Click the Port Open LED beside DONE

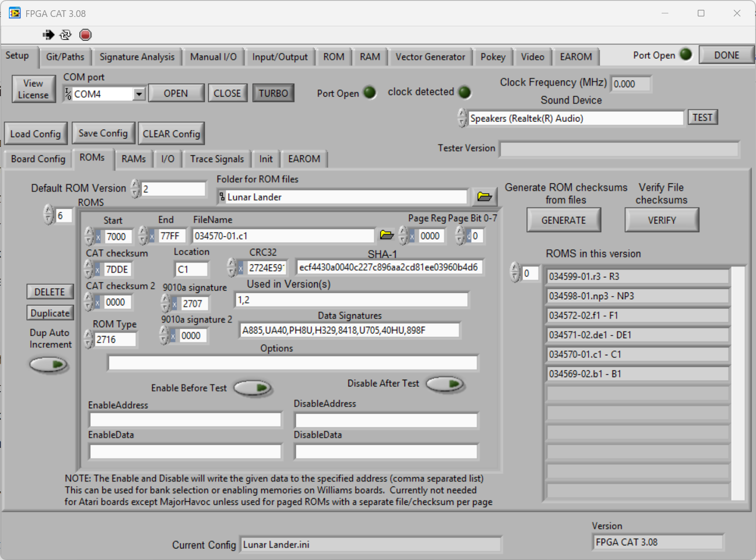point(686,55)
